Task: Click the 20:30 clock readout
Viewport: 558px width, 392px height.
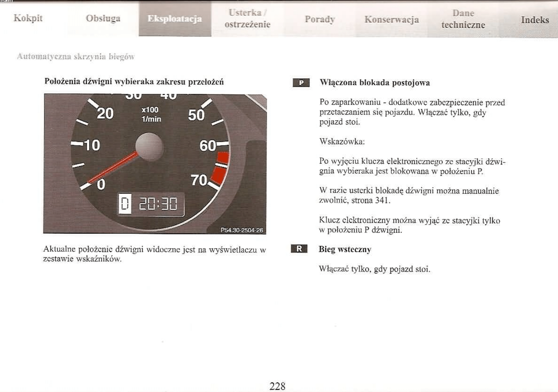Action: coord(158,204)
